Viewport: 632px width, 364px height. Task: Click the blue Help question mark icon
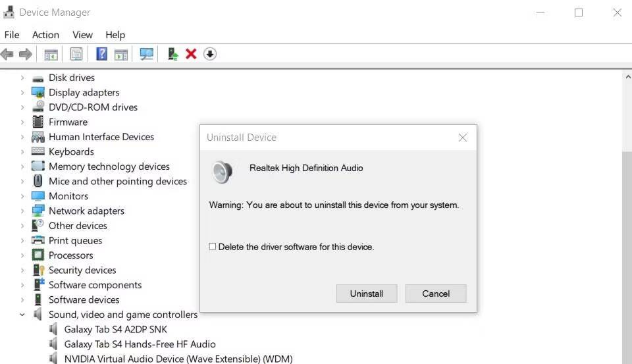101,54
